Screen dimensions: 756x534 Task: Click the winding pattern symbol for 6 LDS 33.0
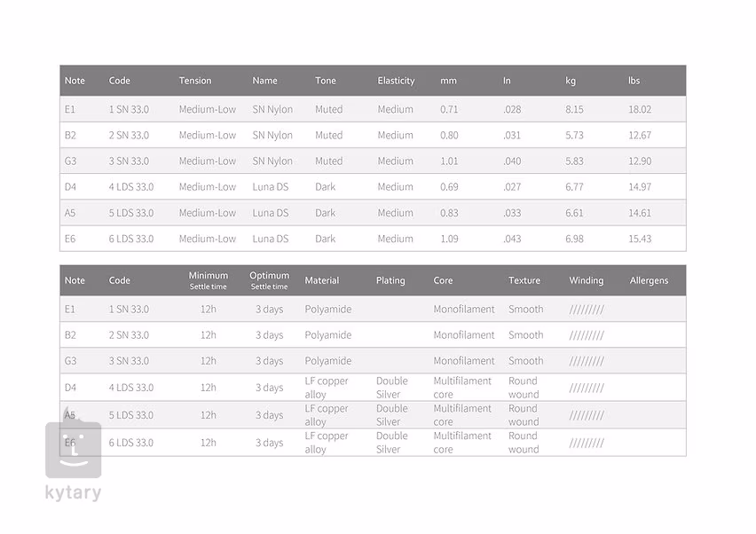pyautogui.click(x=586, y=443)
